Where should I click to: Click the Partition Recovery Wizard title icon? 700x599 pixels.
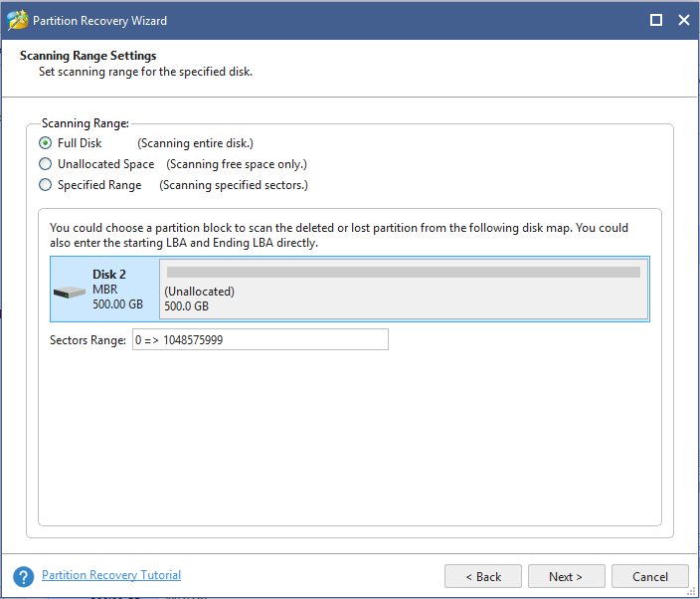[x=18, y=20]
